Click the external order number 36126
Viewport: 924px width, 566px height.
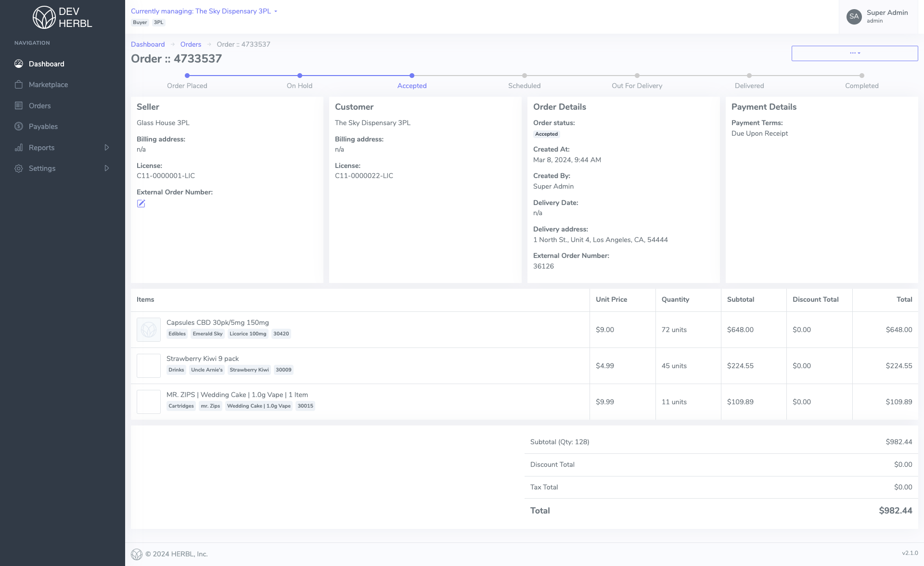(x=543, y=266)
